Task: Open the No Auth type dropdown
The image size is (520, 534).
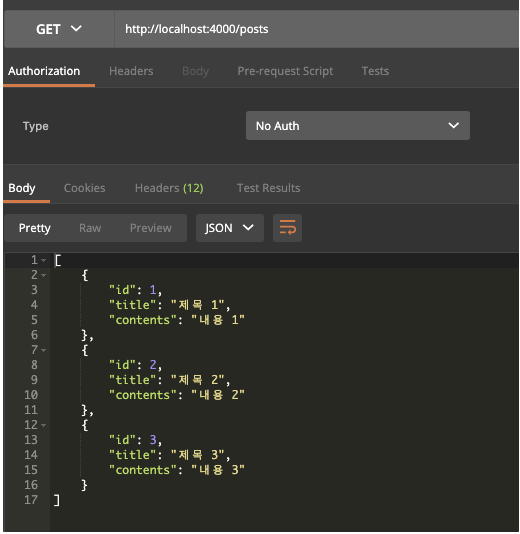Action: (x=358, y=125)
